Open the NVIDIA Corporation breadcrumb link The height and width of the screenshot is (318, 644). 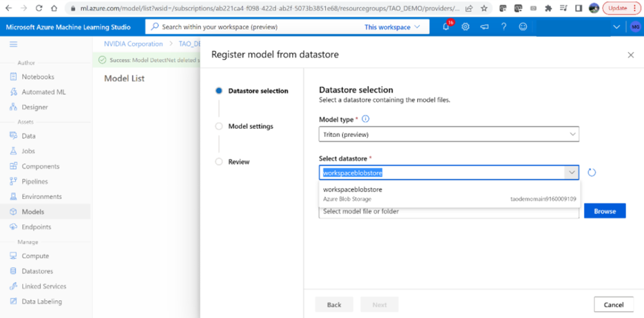pyautogui.click(x=134, y=43)
